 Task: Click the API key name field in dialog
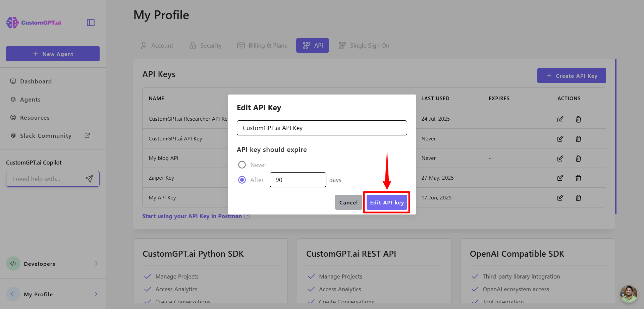322,128
